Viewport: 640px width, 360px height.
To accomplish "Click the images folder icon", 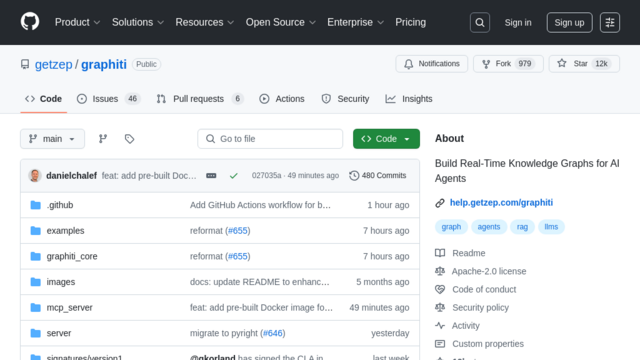I will tap(36, 282).
